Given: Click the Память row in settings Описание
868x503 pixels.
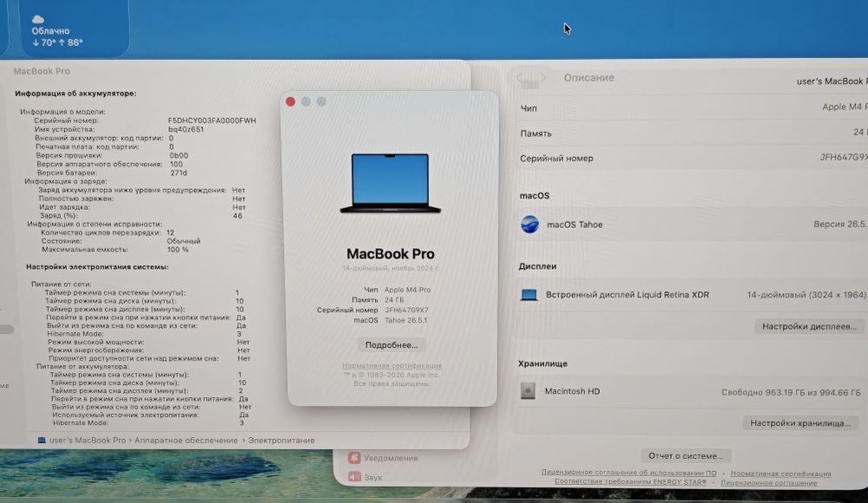Looking at the screenshot, I should (x=694, y=133).
